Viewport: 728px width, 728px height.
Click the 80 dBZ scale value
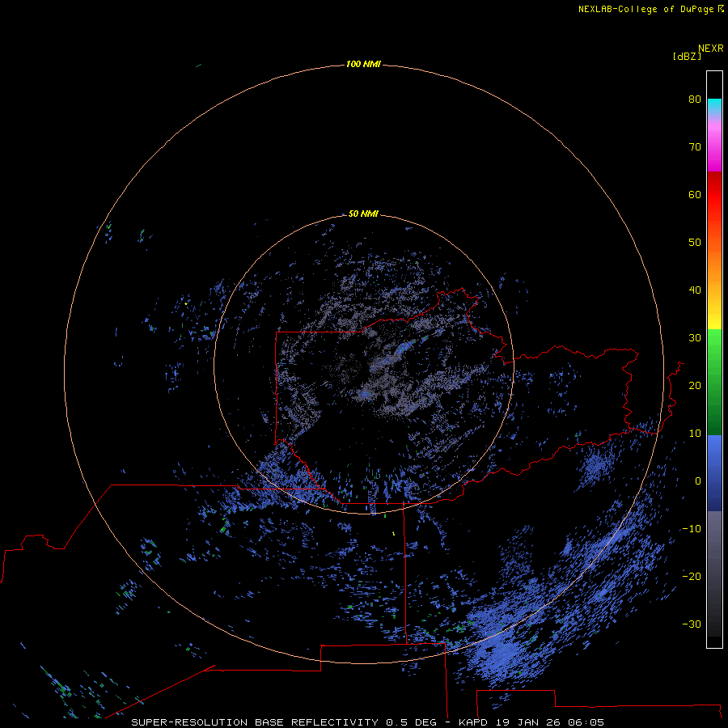pyautogui.click(x=695, y=99)
